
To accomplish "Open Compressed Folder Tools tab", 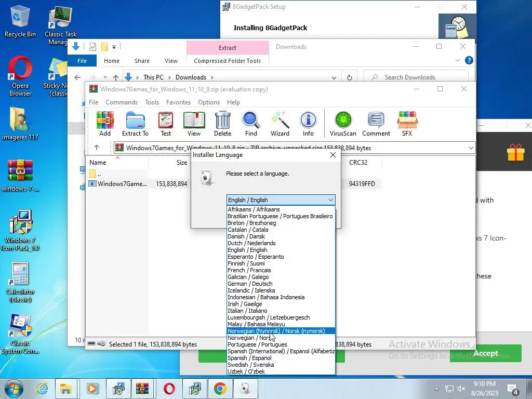I will pyautogui.click(x=228, y=61).
